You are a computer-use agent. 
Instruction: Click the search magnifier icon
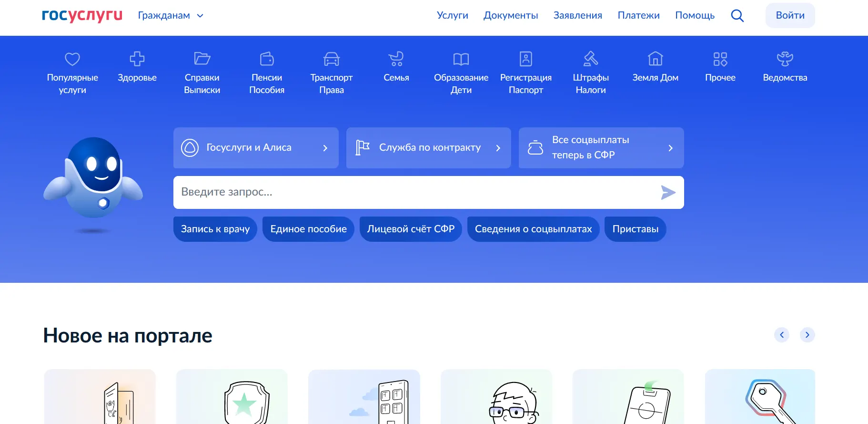(x=737, y=16)
